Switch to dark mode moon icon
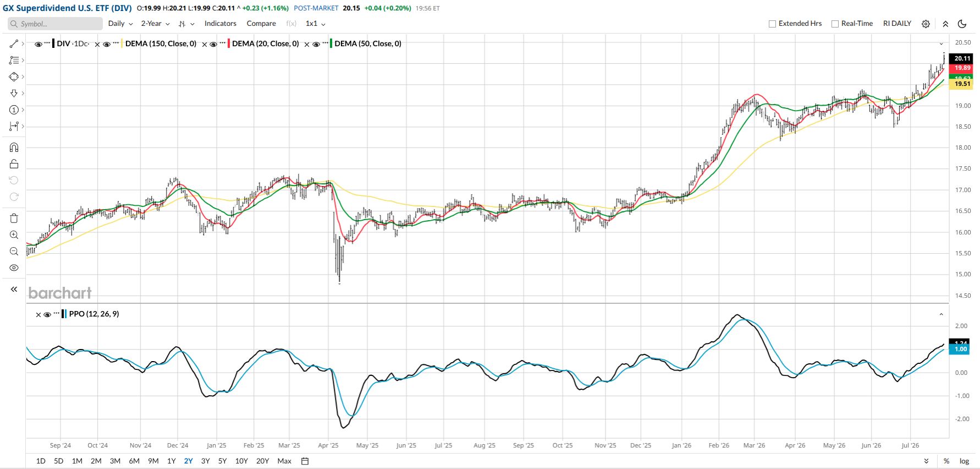980x469 pixels. point(962,24)
